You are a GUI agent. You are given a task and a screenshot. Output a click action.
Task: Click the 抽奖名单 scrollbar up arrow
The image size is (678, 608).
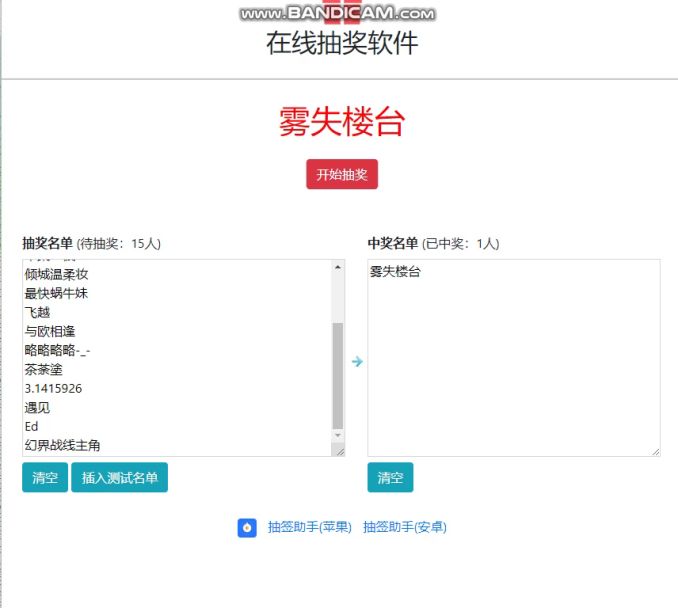[337, 268]
